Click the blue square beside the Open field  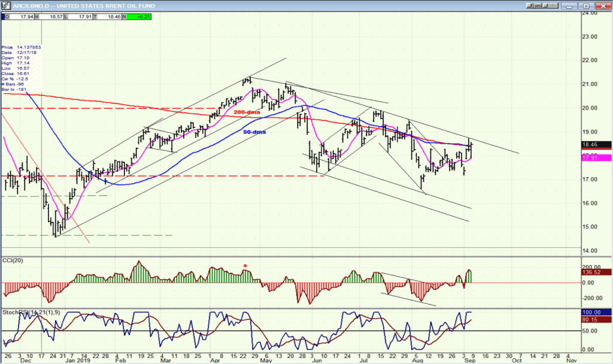pyautogui.click(x=3, y=17)
